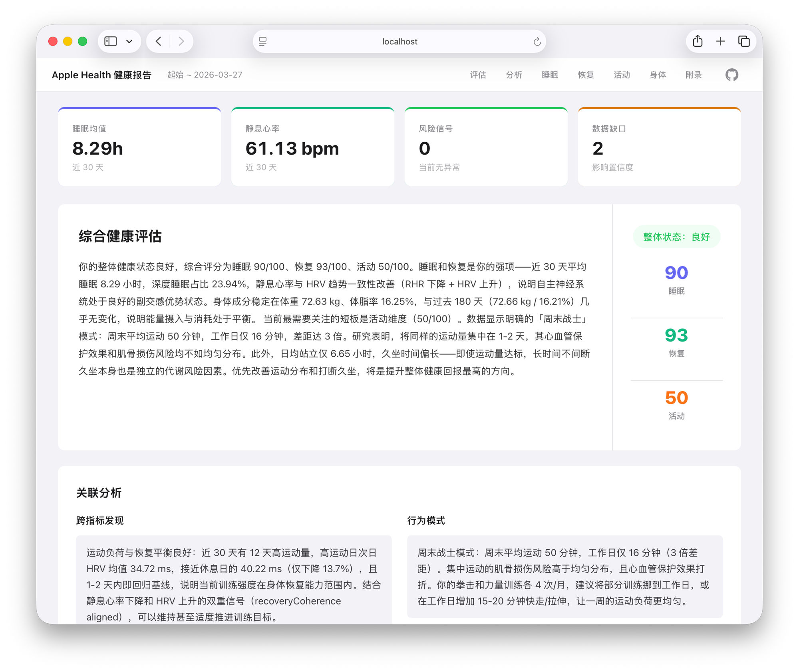Select the 活动 navigation item
Screen dimensions: 799x672
pos(622,75)
